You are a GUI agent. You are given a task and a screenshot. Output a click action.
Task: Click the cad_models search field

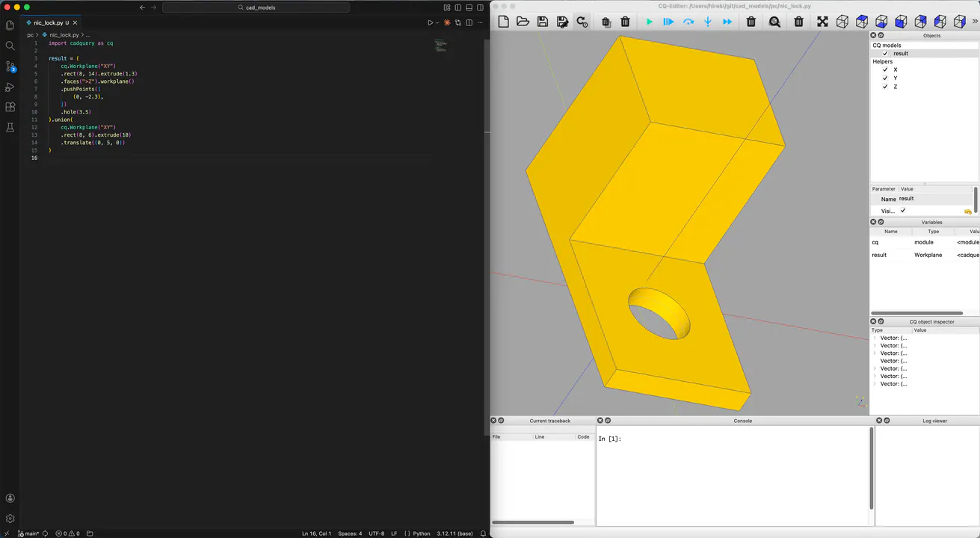pyautogui.click(x=256, y=7)
